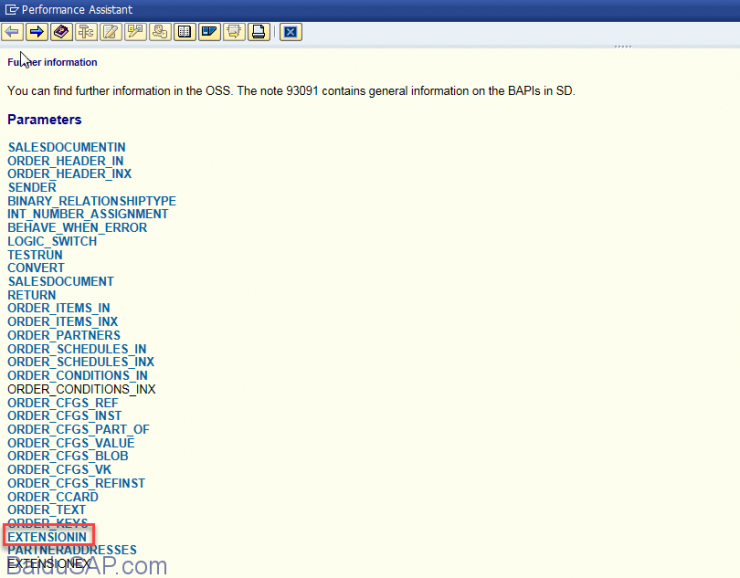Click the LOGIC_SWITCH parameter link
Image resolution: width=740 pixels, height=578 pixels.
52,241
